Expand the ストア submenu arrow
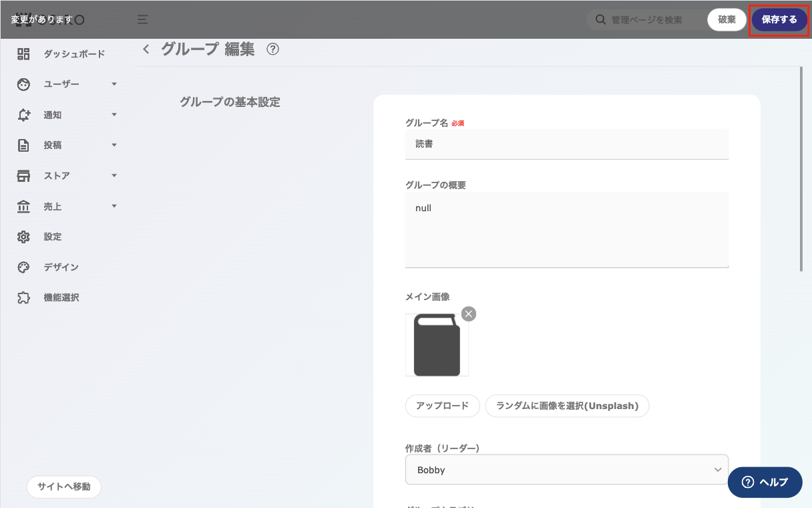This screenshot has height=508, width=812. [114, 176]
